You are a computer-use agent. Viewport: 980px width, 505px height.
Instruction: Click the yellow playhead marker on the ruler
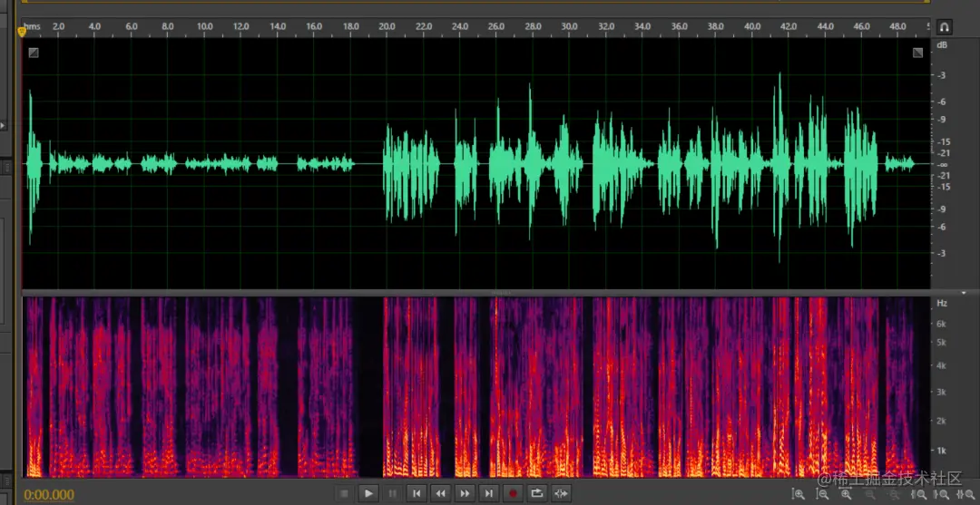(22, 31)
